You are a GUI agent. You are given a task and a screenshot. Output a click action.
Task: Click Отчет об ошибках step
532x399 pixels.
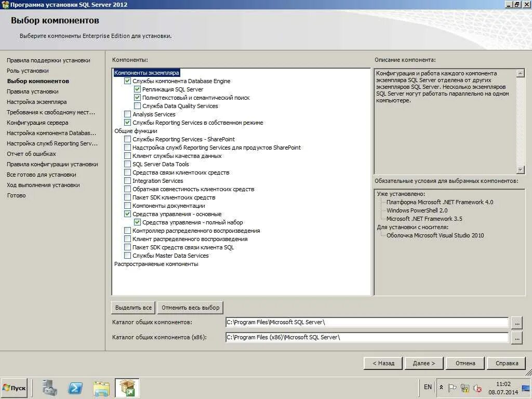coord(31,154)
